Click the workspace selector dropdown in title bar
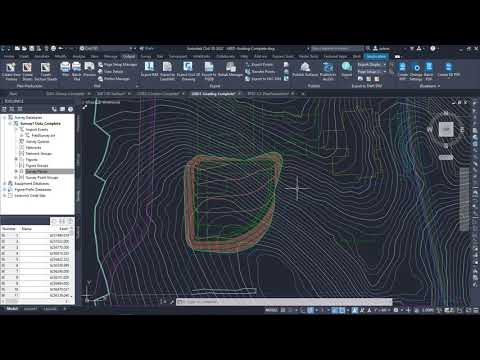The height and width of the screenshot is (360, 480). coord(107,48)
